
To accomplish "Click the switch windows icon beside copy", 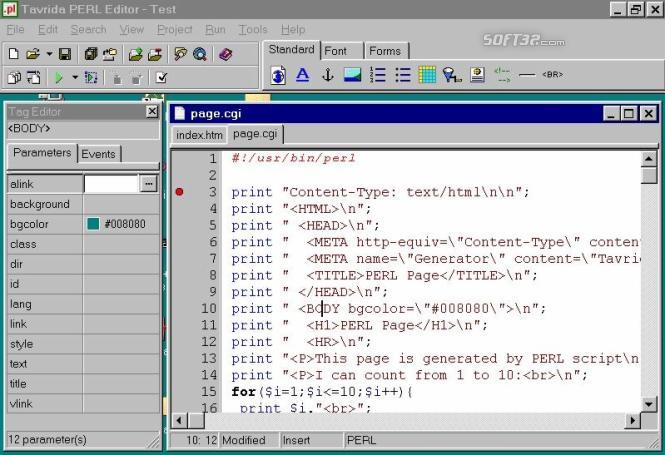I will point(34,78).
